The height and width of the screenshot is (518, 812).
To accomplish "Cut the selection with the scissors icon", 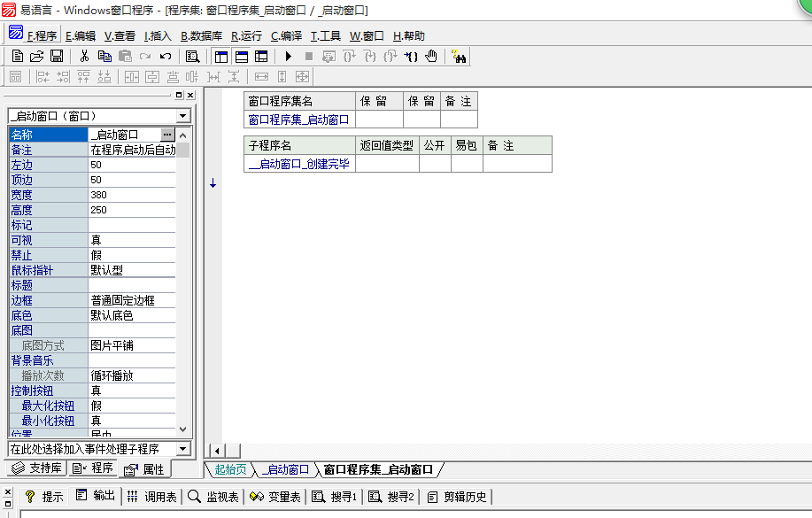I will click(84, 56).
